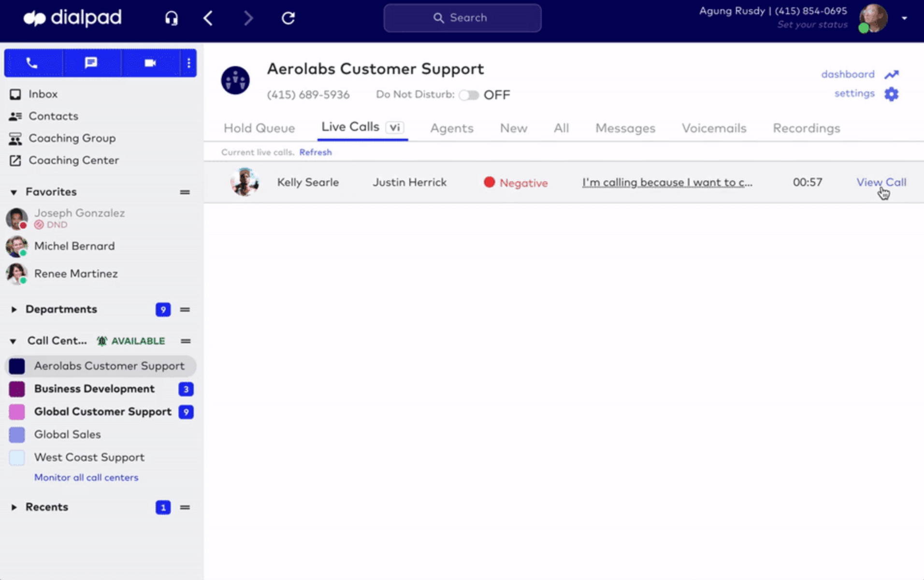Click Global Sales lavender swatch
The image size is (924, 580).
17,435
